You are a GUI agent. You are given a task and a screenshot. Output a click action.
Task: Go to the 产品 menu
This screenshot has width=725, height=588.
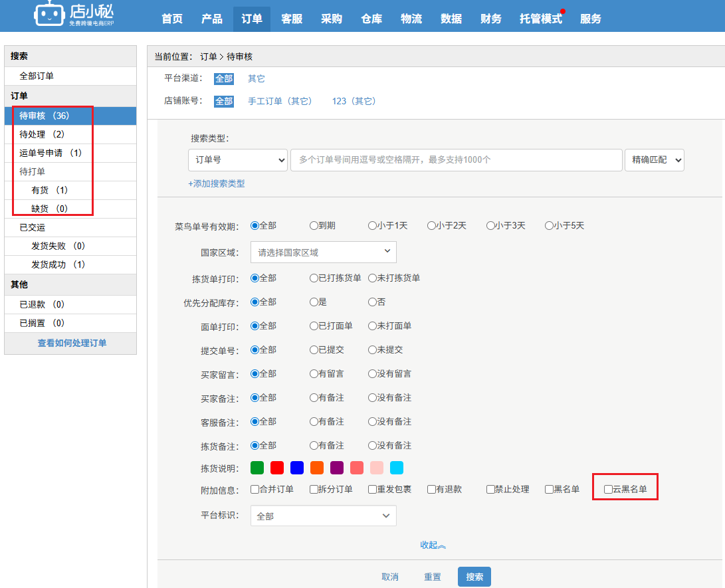[x=212, y=19]
